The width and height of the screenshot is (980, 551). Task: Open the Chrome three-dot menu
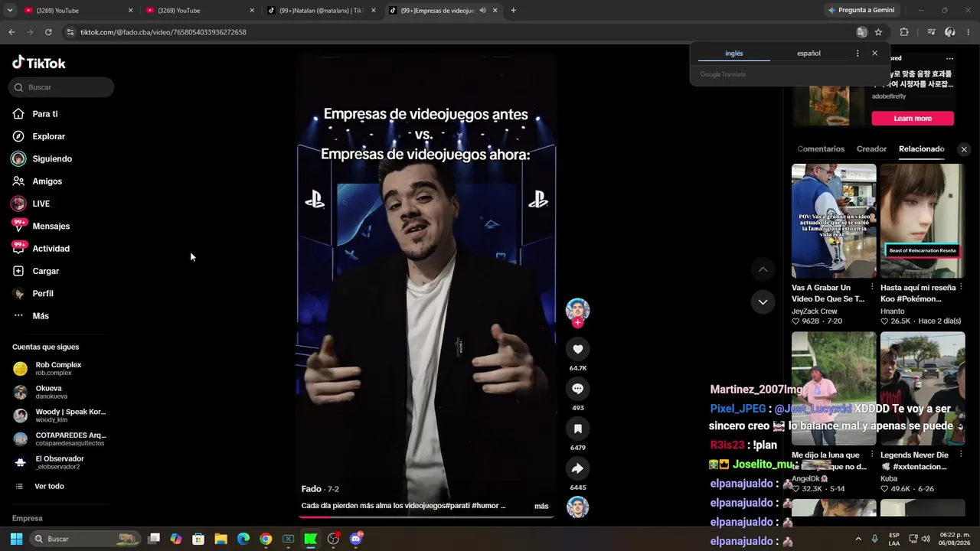(x=969, y=32)
